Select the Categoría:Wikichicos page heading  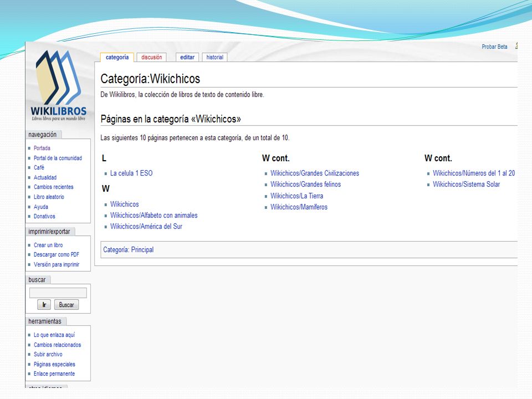[150, 79]
